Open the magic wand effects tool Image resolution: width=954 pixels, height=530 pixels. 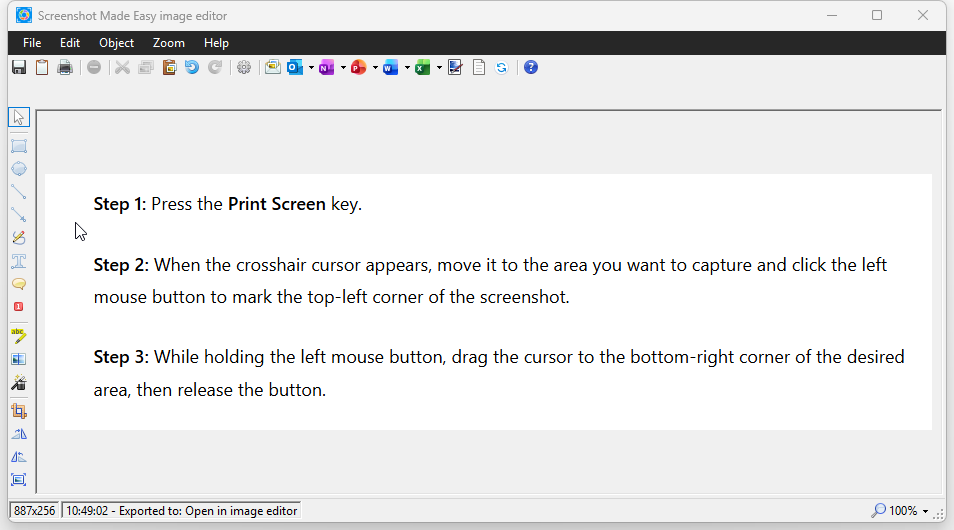(x=18, y=383)
